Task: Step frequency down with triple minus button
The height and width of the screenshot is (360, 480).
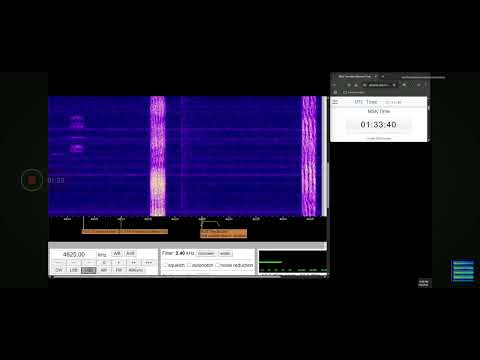Action: coord(59,262)
